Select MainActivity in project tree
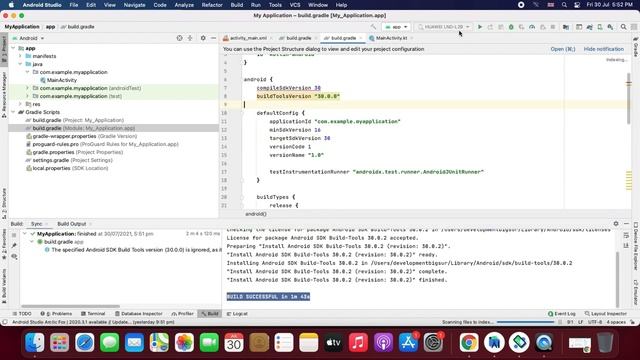640x360 pixels. 58,80
